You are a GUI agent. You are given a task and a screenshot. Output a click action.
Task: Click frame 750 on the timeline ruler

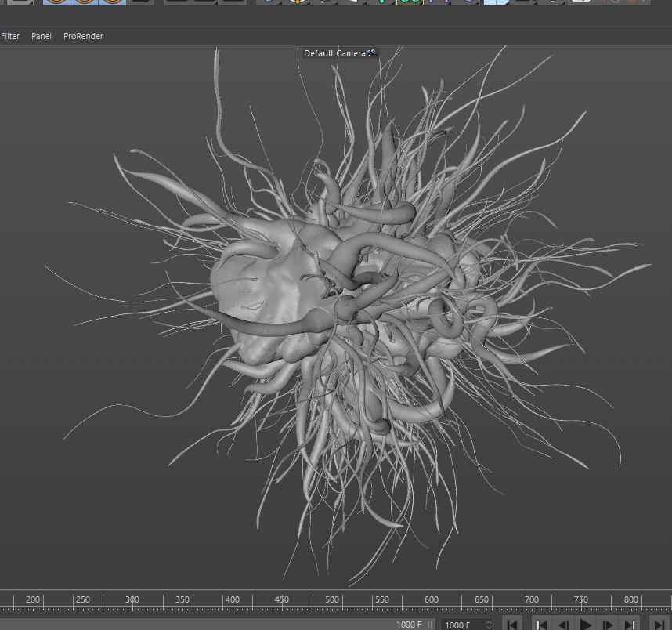coord(581,599)
